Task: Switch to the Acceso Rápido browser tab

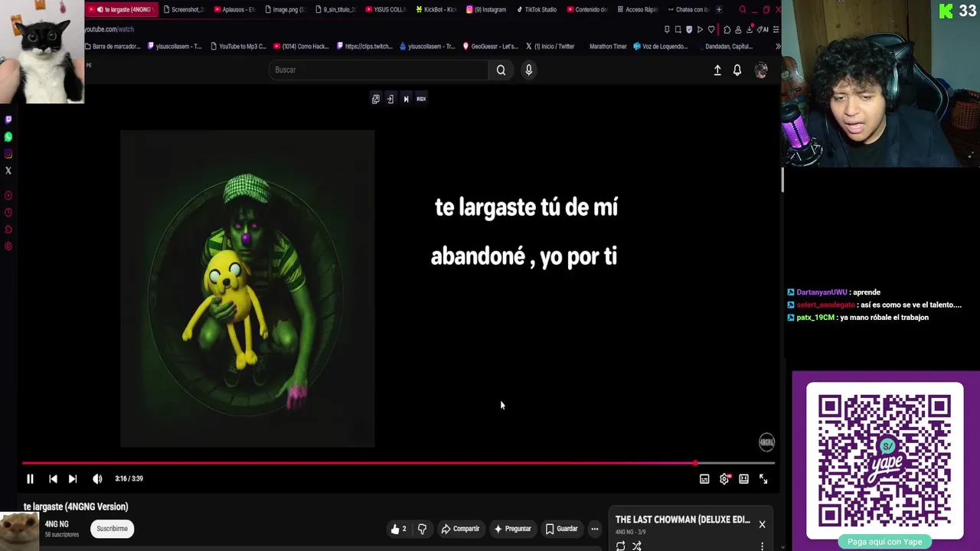Action: pyautogui.click(x=637, y=10)
